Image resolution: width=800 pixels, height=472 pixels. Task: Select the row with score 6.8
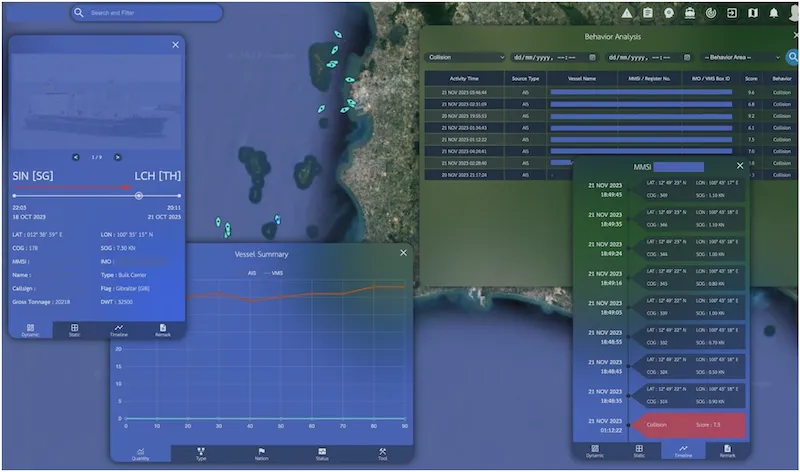pos(609,104)
